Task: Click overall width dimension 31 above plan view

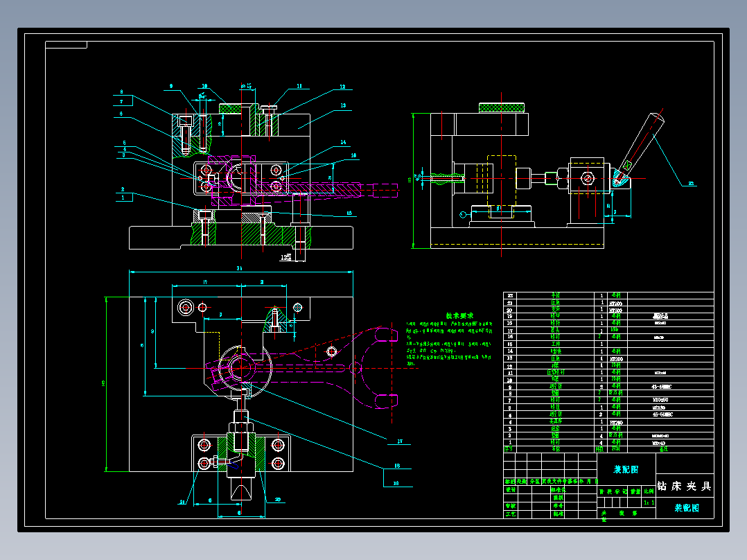Action: (239, 268)
